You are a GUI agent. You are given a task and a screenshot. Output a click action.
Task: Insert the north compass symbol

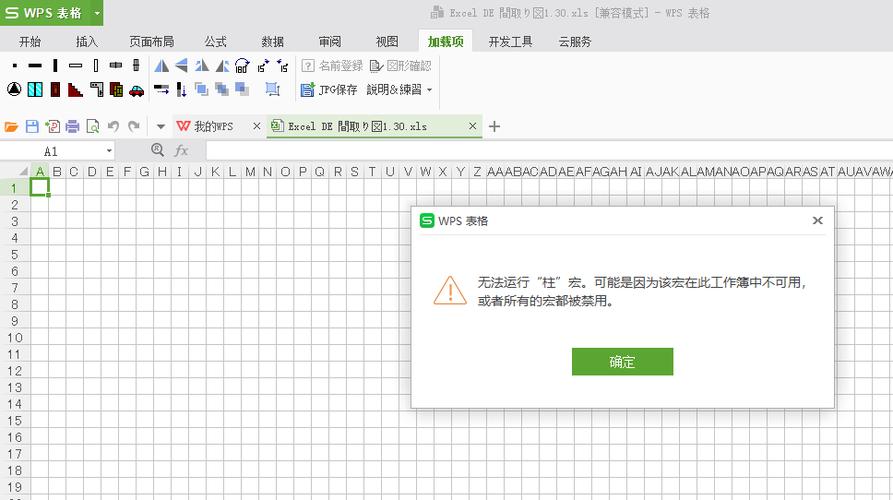tap(15, 89)
